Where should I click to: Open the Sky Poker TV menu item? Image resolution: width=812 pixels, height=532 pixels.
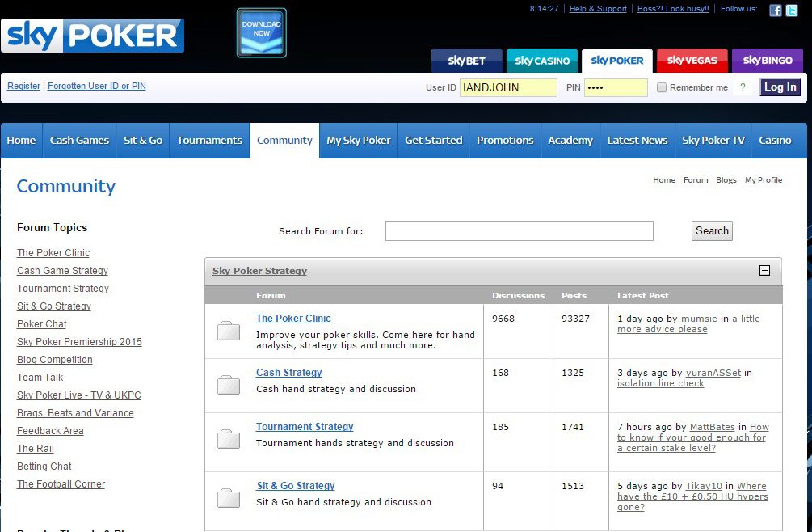pos(713,141)
